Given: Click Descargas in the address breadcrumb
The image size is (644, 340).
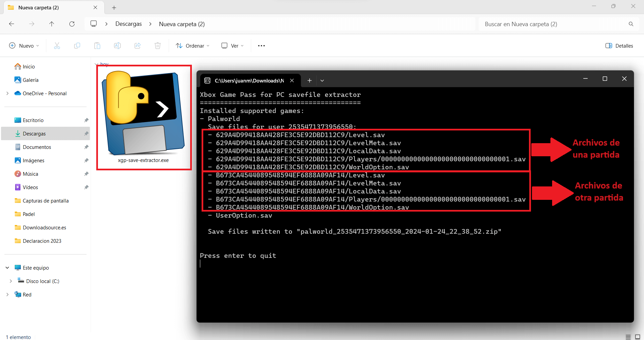Looking at the screenshot, I should [x=128, y=24].
